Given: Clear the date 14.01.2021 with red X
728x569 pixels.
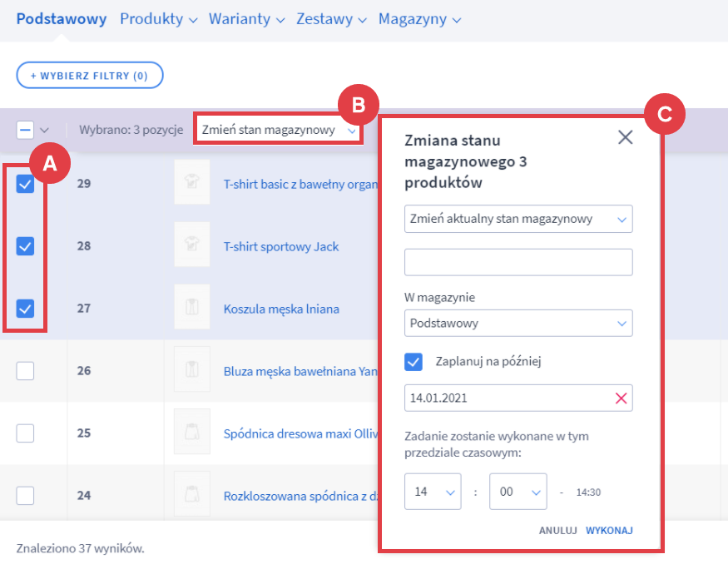Looking at the screenshot, I should (x=620, y=398).
